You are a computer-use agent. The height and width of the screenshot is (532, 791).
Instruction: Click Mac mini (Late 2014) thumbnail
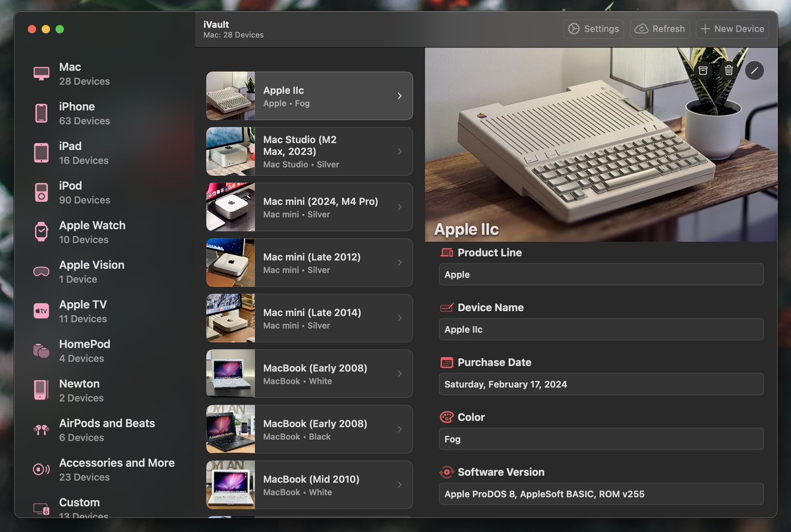point(231,318)
